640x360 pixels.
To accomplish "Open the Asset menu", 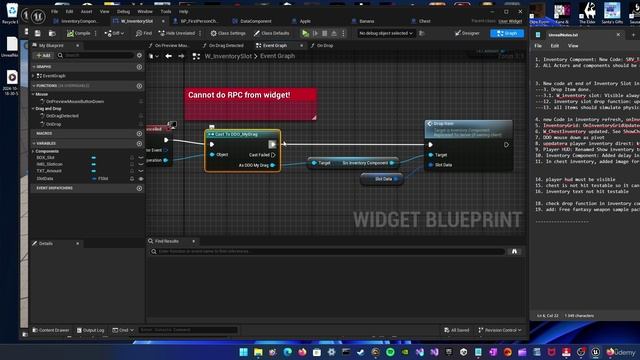I will [x=87, y=12].
